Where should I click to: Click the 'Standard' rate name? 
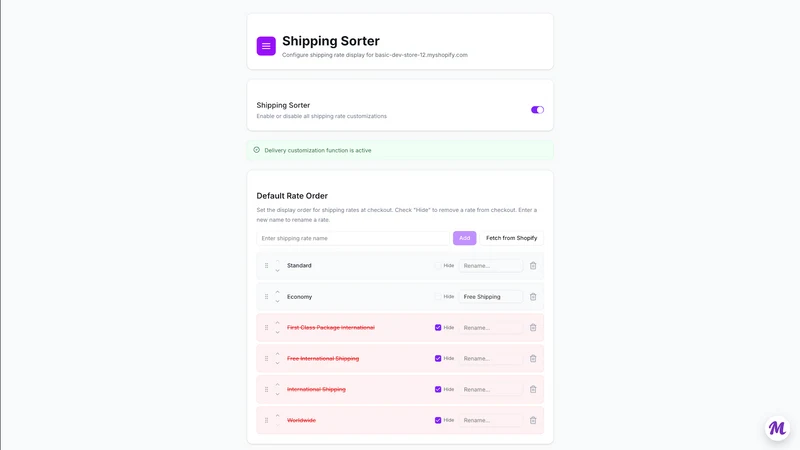[x=299, y=266]
